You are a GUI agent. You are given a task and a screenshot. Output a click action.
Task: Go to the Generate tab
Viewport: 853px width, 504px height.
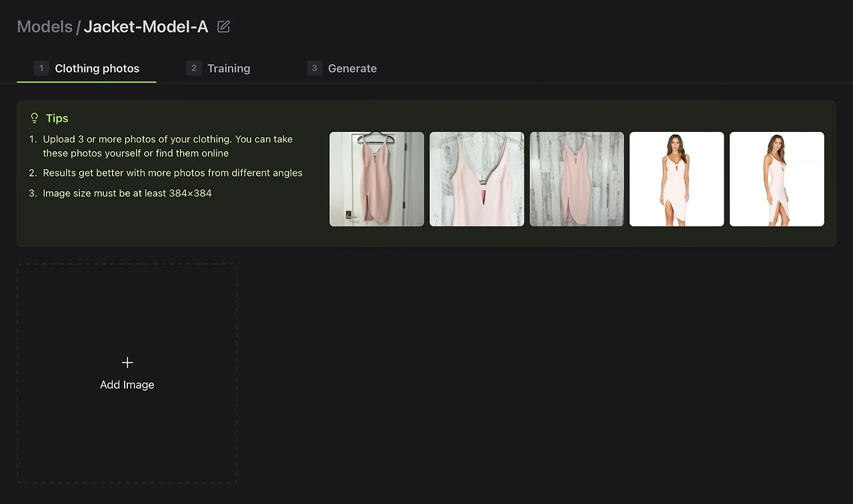tap(343, 69)
